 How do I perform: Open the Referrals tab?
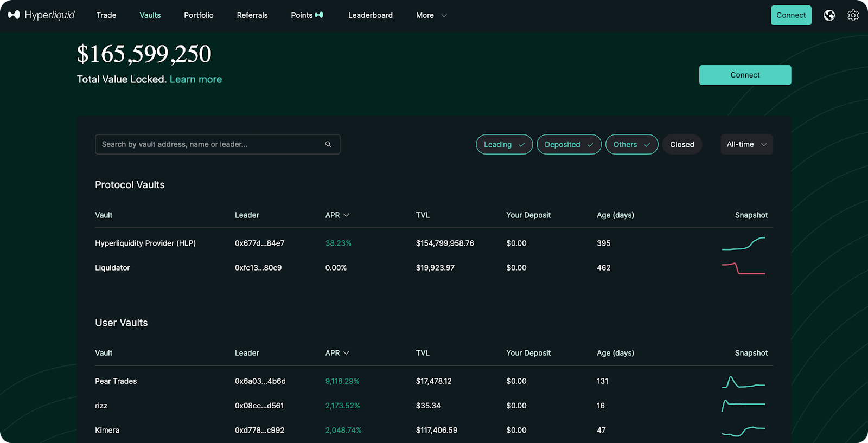tap(252, 15)
